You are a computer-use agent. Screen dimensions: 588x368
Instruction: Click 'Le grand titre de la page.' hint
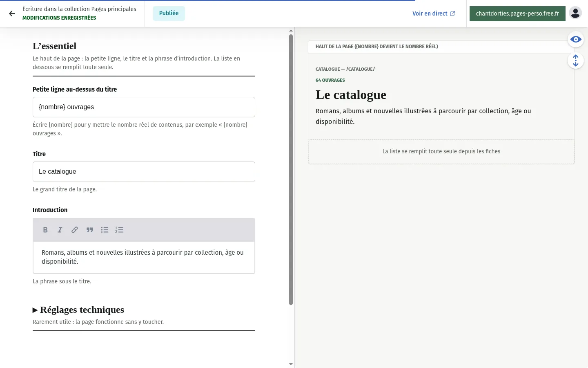click(65, 189)
